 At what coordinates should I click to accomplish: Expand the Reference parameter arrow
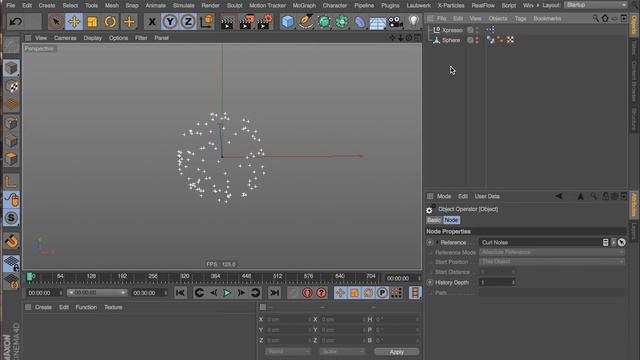coord(437,242)
